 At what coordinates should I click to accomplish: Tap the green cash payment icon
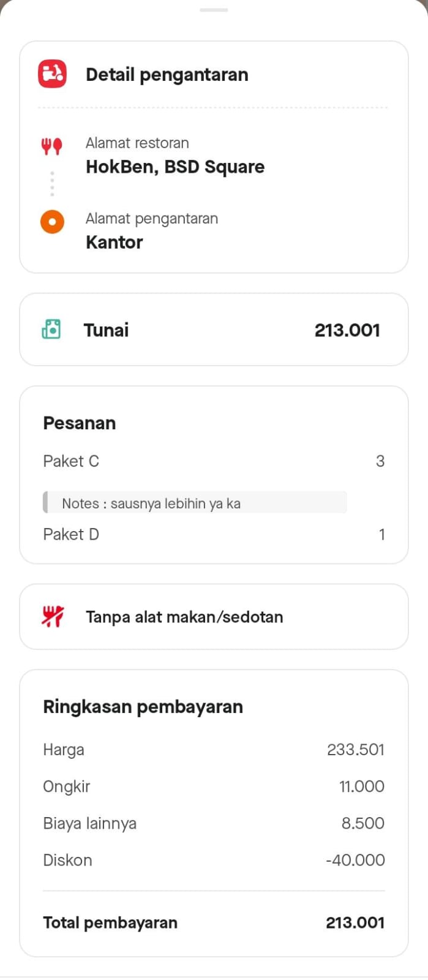(51, 330)
